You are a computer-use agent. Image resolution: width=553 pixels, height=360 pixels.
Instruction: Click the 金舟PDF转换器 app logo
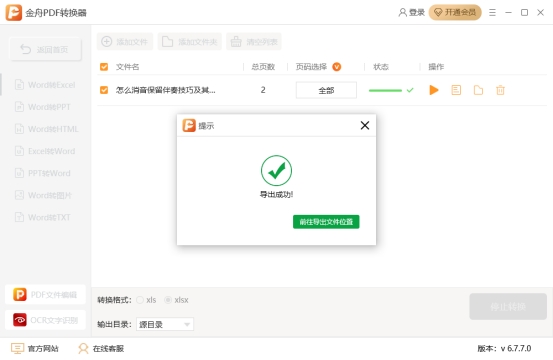pyautogui.click(x=14, y=13)
